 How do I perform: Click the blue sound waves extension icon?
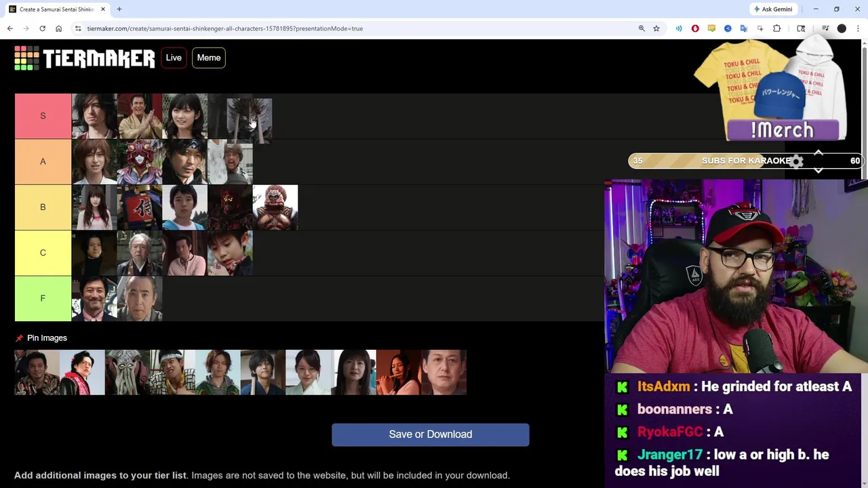coord(679,28)
